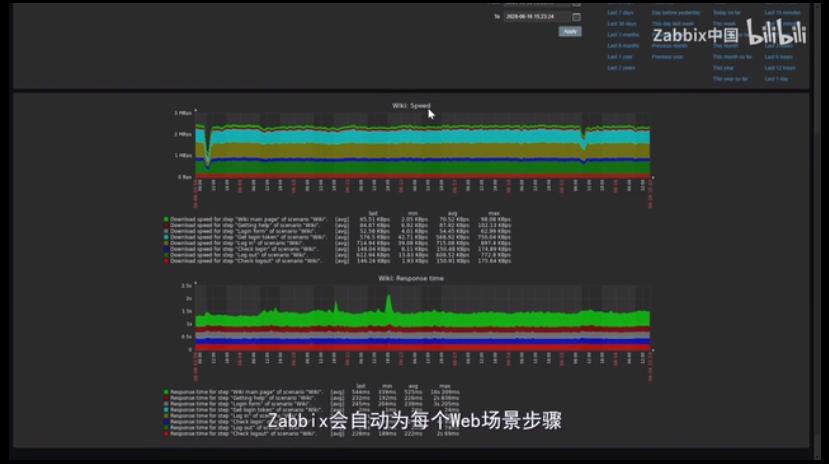This screenshot has width=829, height=464.
Task: Choose the Last 3 months range
Action: click(623, 35)
